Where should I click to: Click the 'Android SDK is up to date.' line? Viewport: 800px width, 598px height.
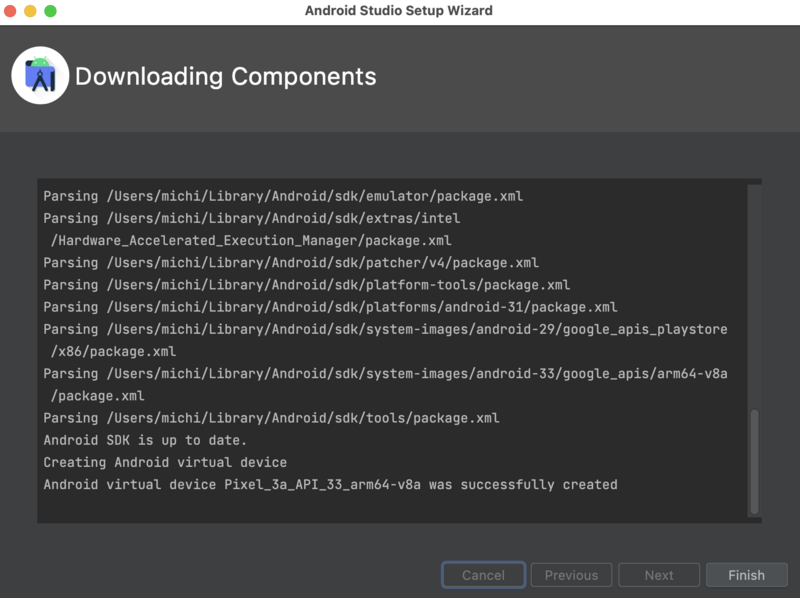pos(145,440)
